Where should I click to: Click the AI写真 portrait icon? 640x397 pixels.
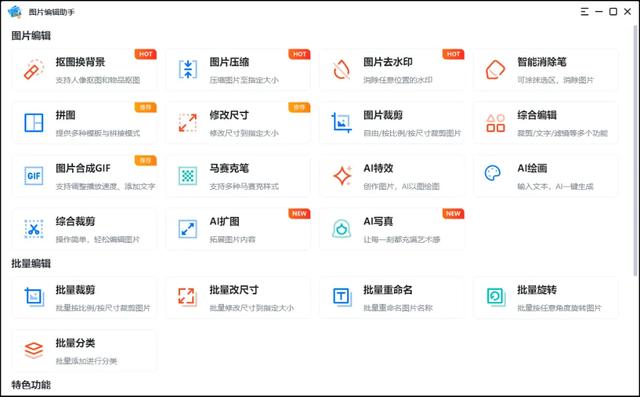click(x=342, y=229)
